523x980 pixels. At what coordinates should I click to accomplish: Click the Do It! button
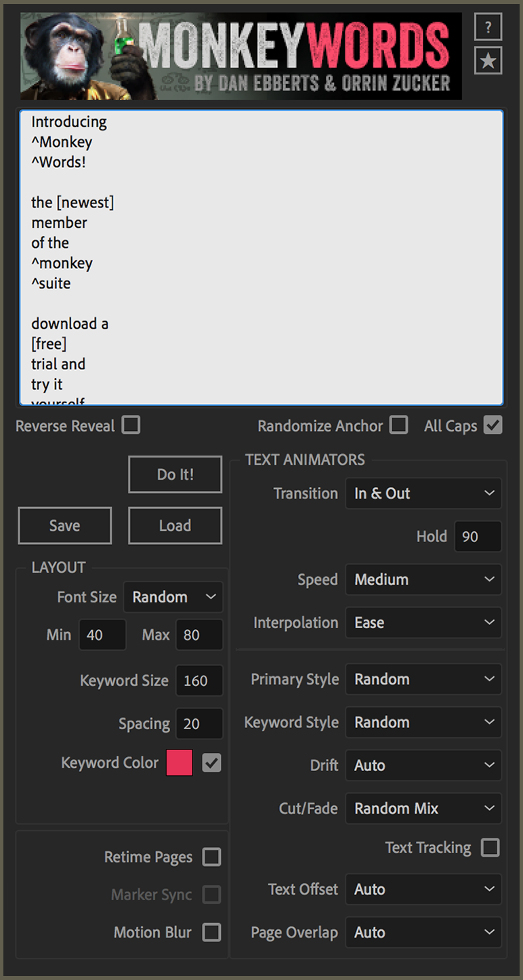[x=175, y=474]
